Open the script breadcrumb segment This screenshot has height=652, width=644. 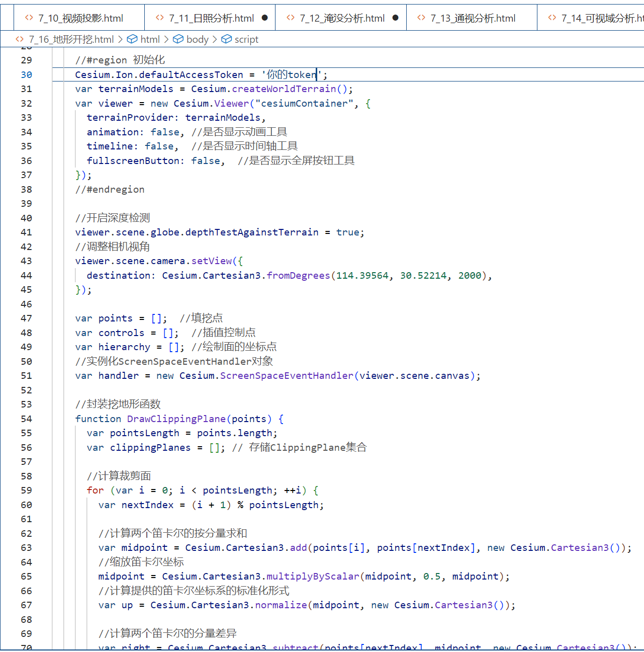click(x=246, y=39)
